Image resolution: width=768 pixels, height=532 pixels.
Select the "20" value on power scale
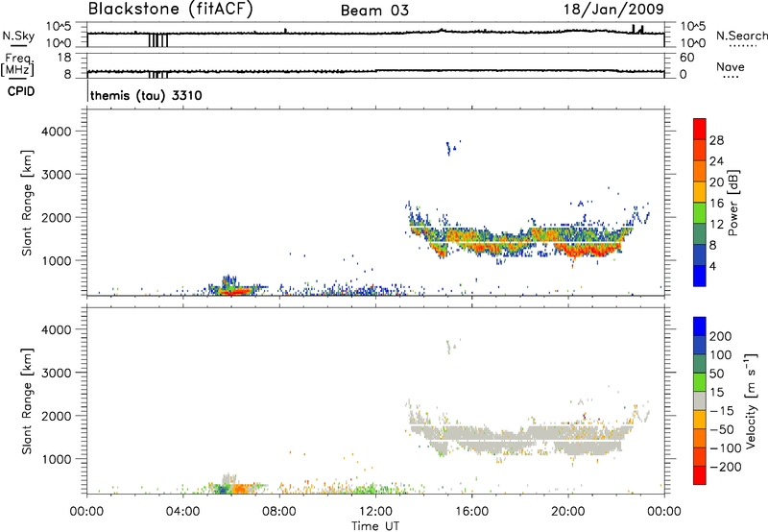(x=716, y=182)
